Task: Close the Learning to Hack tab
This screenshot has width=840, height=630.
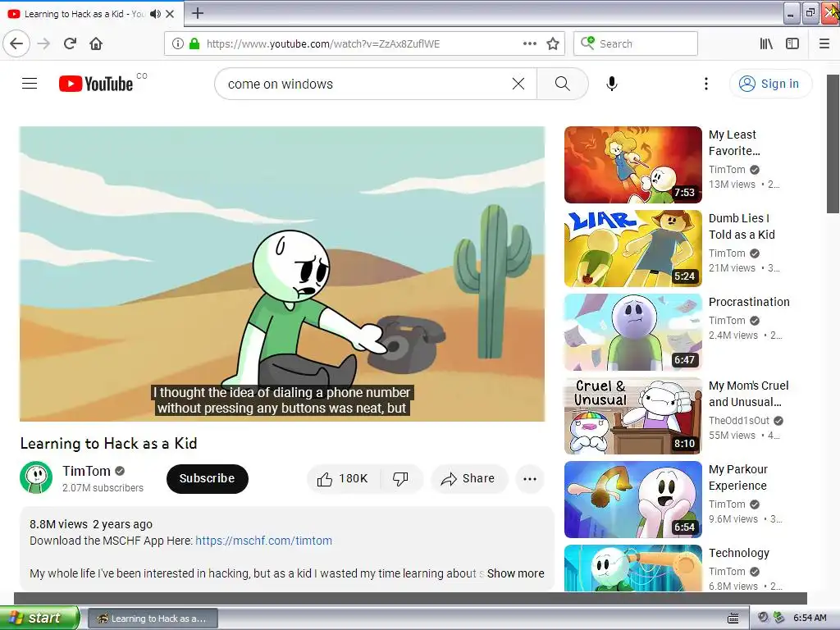Action: (170, 14)
